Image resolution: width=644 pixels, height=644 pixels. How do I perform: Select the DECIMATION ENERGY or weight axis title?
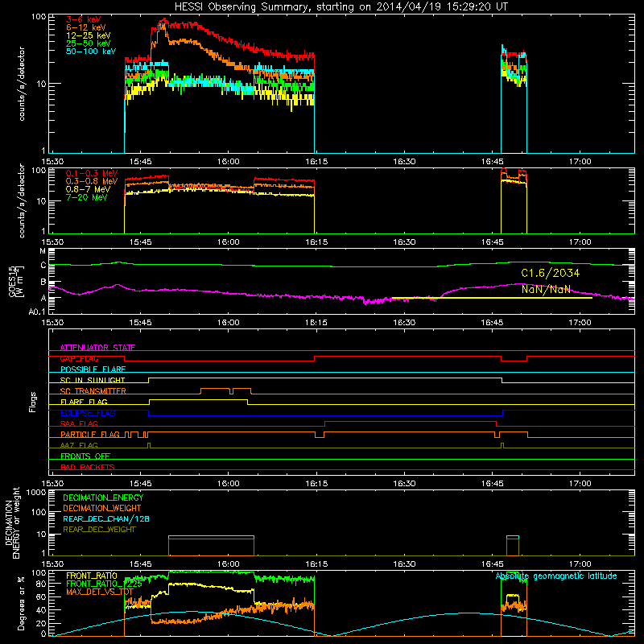(x=12, y=522)
